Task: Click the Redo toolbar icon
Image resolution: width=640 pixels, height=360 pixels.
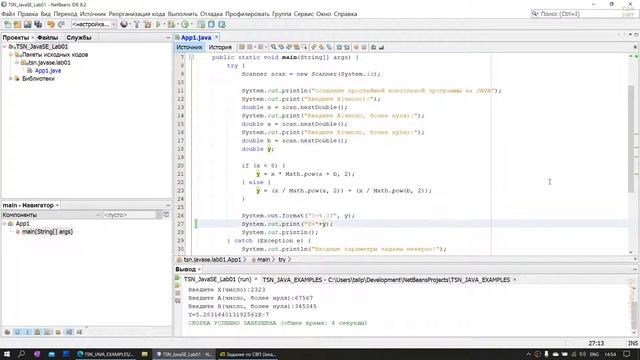Action: [61, 24]
